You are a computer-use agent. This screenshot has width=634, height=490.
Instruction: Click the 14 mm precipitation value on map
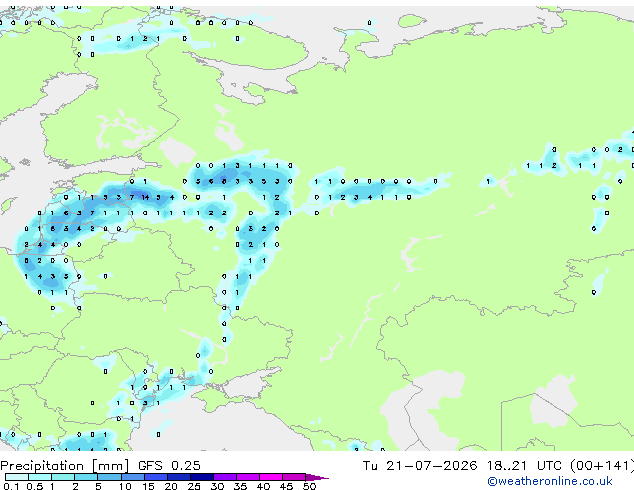point(145,197)
